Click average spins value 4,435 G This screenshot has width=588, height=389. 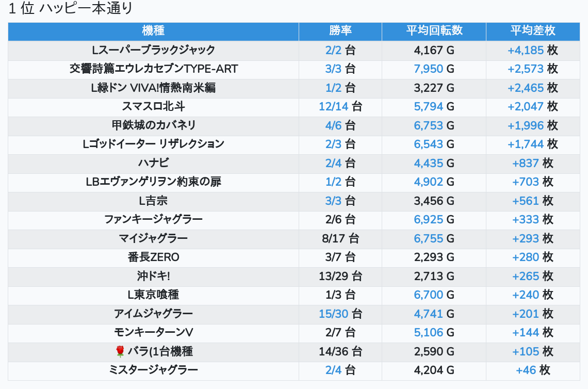(434, 163)
